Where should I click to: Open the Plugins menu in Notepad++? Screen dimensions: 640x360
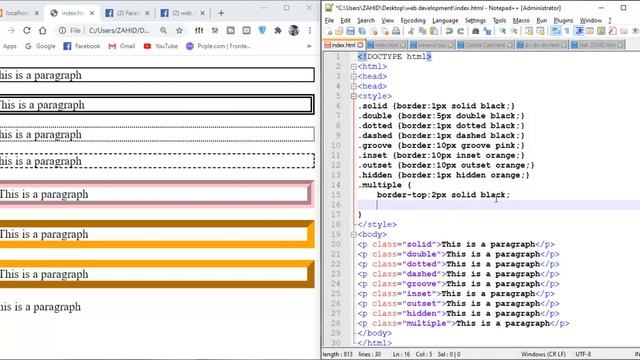[x=563, y=20]
